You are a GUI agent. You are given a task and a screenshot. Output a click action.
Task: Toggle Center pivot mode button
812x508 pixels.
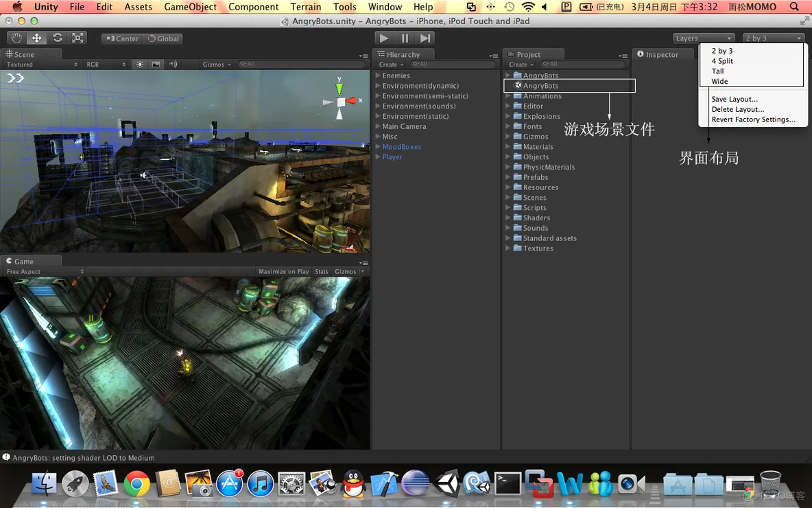click(x=123, y=38)
